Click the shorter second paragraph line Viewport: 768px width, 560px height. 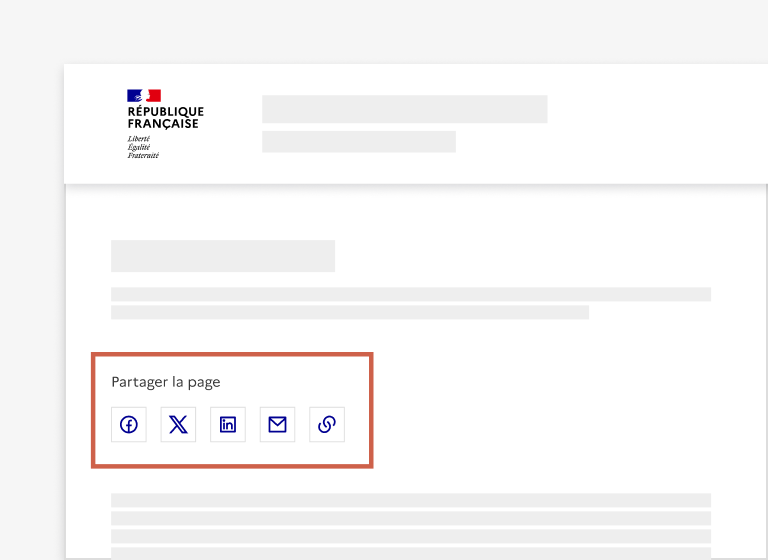click(349, 312)
